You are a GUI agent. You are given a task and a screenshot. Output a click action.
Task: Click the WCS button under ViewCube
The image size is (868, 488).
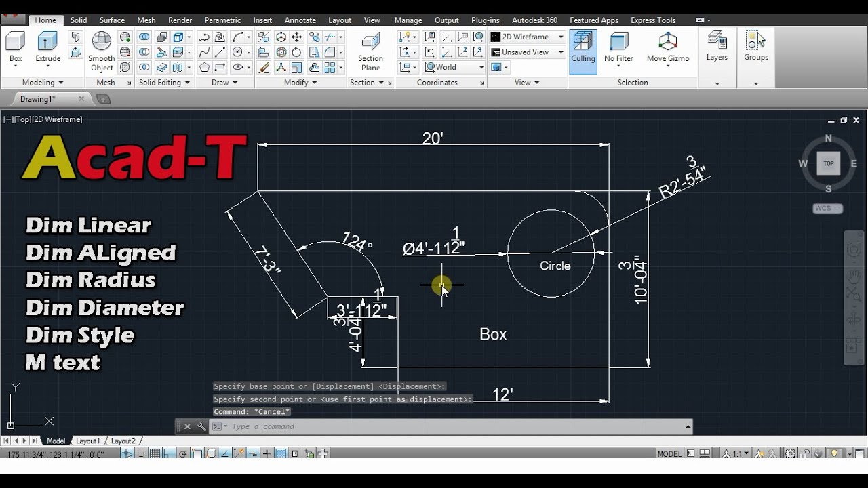[827, 208]
